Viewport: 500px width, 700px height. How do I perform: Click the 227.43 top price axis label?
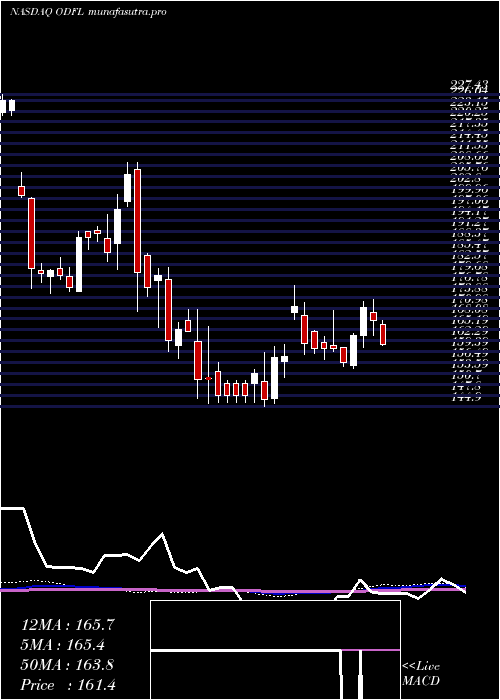coord(469,83)
